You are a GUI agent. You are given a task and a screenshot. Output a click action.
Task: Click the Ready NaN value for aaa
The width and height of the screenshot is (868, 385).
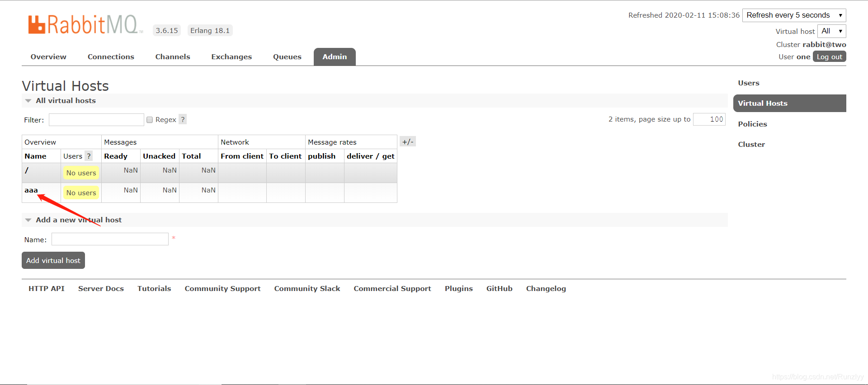coord(131,190)
